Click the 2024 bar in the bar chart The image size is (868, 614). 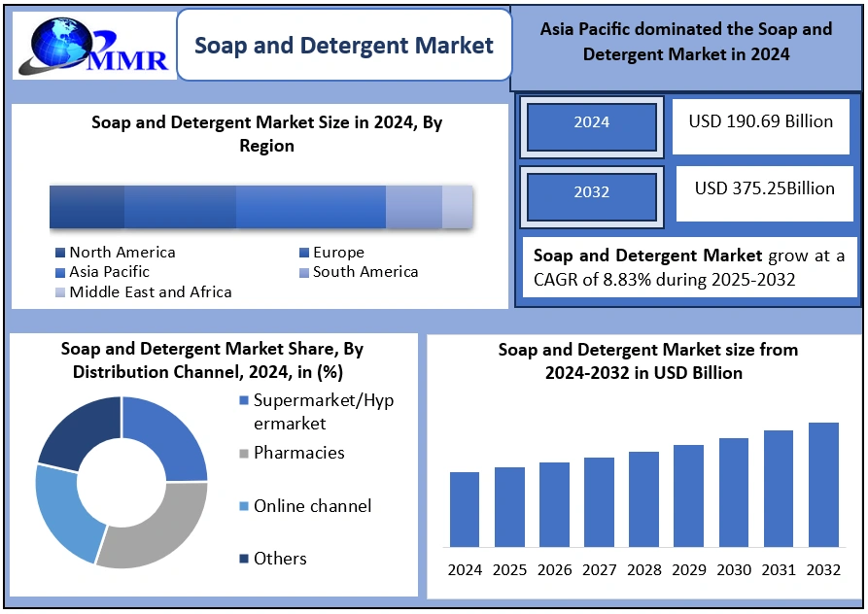pos(465,509)
